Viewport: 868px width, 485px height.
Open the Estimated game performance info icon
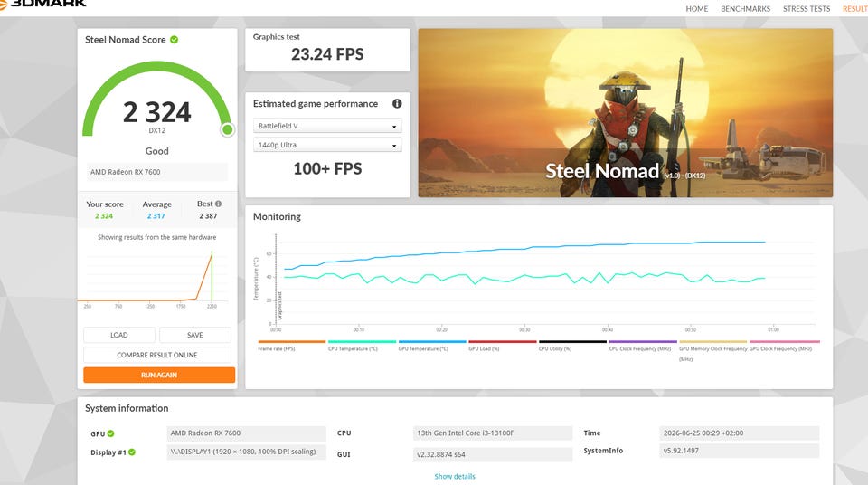397,104
